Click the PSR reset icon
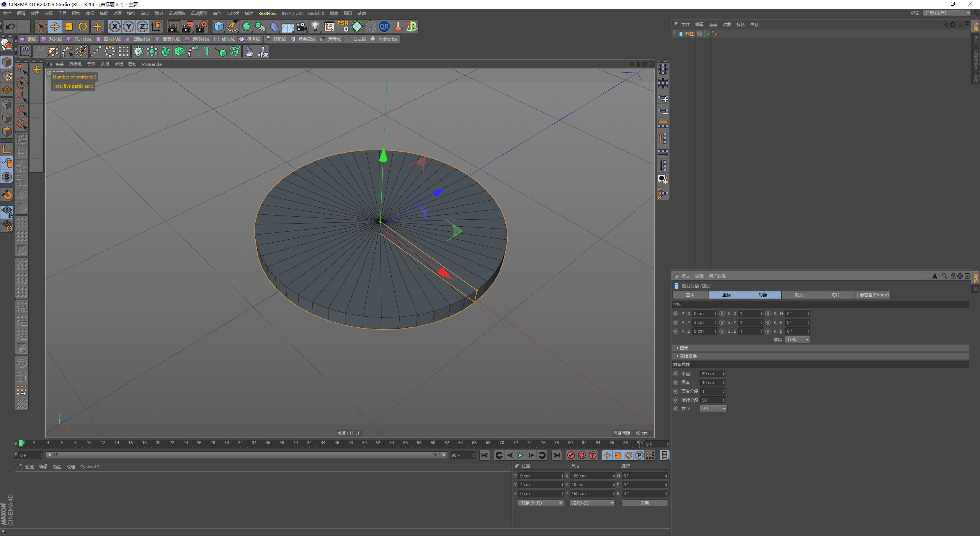Viewport: 980px width, 536px height. point(343,26)
